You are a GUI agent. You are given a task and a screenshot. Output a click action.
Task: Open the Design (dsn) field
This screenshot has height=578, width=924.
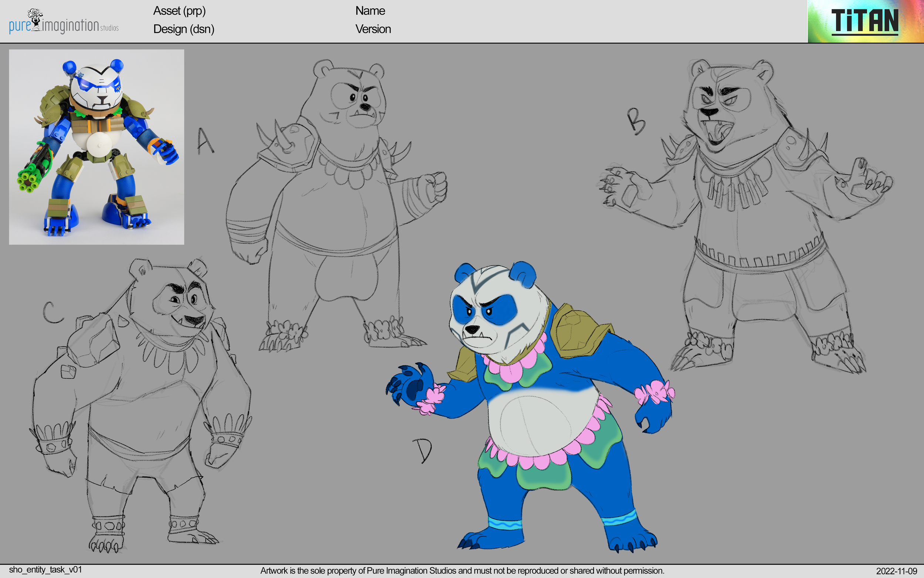point(184,29)
